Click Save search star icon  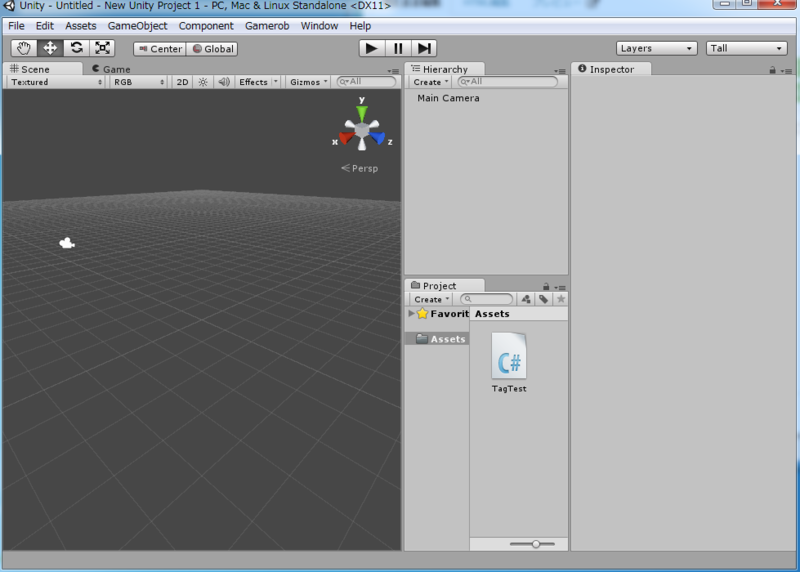click(561, 300)
